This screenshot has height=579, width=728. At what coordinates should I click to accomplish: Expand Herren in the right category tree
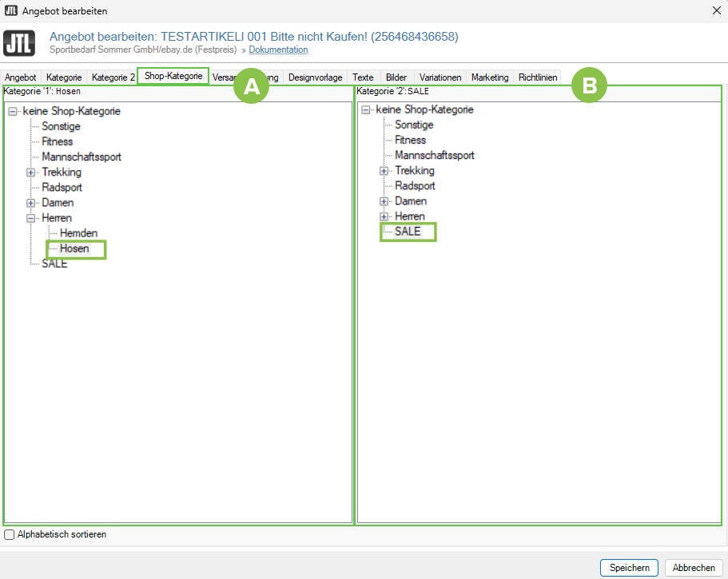384,216
